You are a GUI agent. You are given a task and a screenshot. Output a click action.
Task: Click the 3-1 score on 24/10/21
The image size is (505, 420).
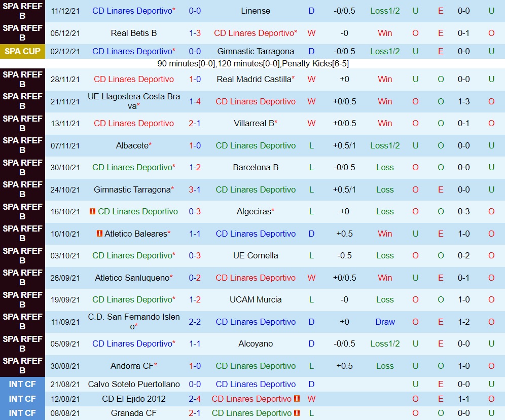tap(195, 189)
